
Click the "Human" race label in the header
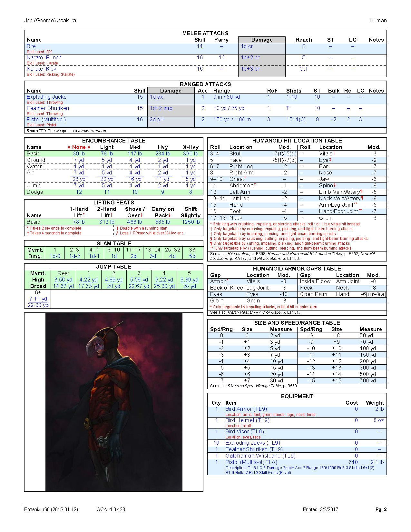378,21
